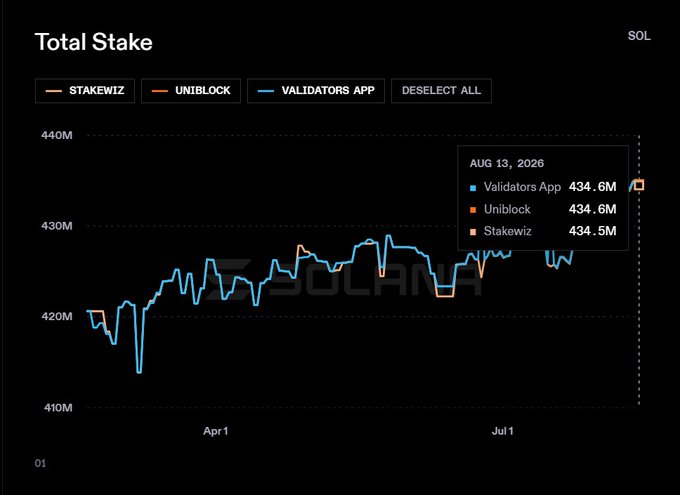680x495 pixels.
Task: Toggle the UNIBLOCK series button
Action: pyautogui.click(x=191, y=91)
